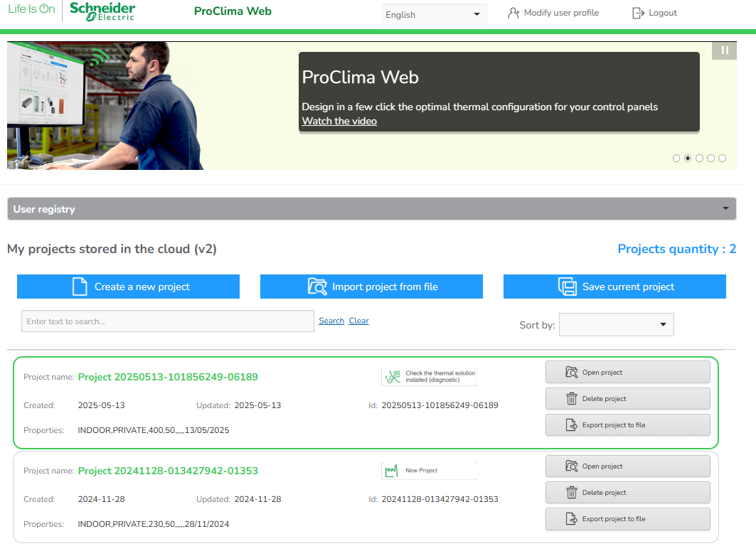Screen dimensions: 756x556
Task: Click the trash icon for project 06189
Action: coord(571,399)
